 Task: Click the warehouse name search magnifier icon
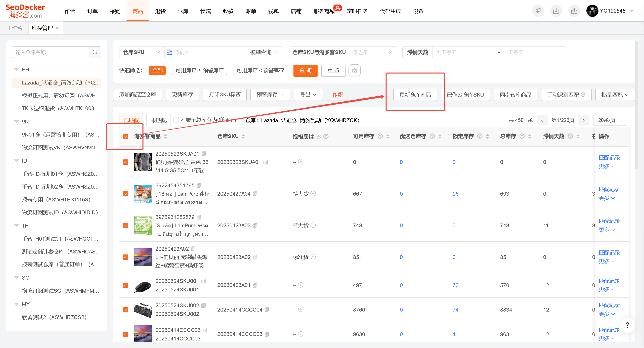[95, 52]
